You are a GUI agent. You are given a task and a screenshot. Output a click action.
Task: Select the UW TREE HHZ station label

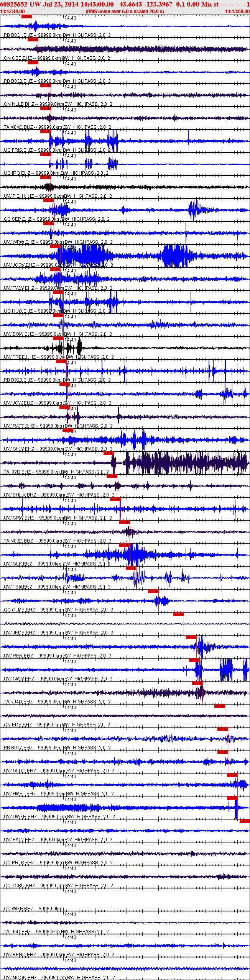point(59,357)
